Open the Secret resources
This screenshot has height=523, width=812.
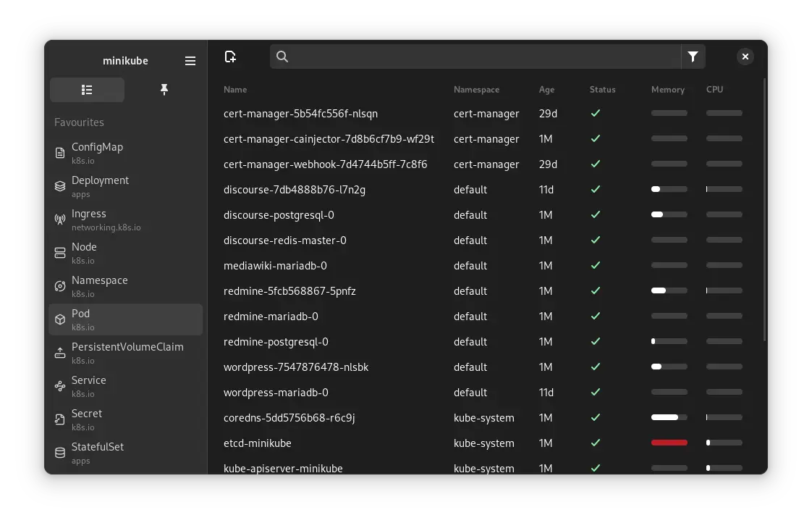click(87, 419)
